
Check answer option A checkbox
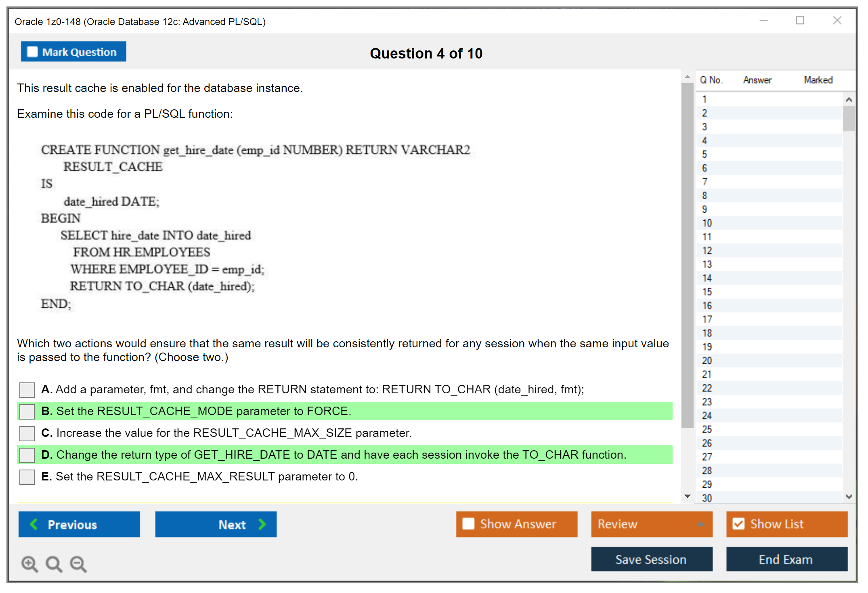(27, 390)
